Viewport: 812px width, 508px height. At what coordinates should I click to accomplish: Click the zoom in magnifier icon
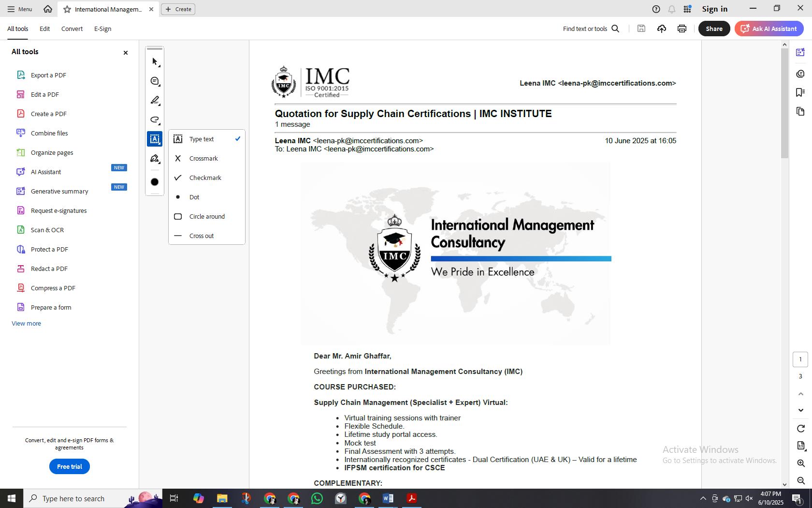pos(800,463)
